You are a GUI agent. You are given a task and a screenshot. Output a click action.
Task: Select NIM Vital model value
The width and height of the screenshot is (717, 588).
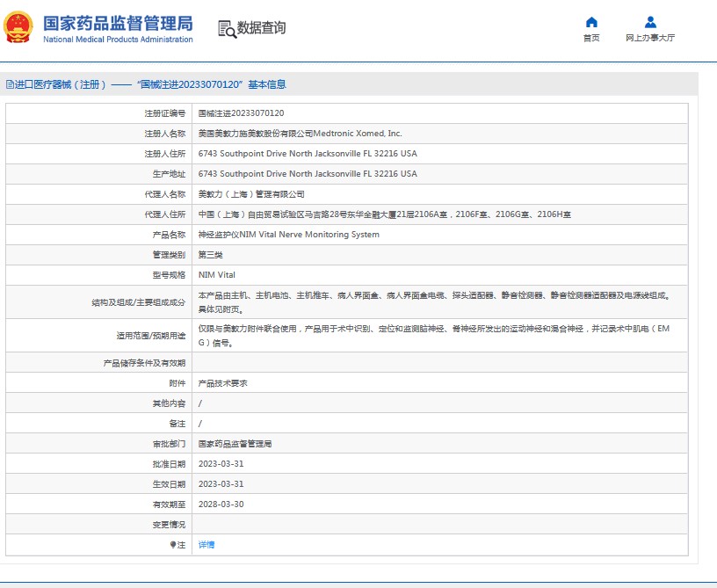tap(217, 275)
